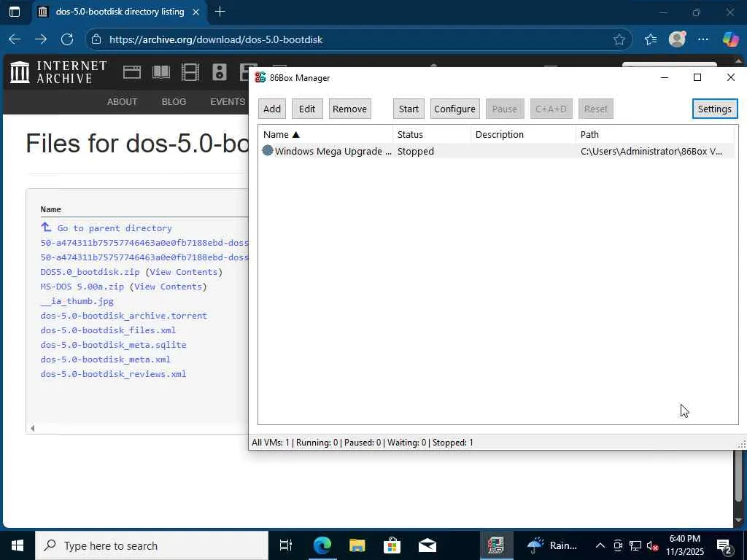Click the 86Box Manager title bar icon
Image resolution: width=747 pixels, height=560 pixels.
click(x=260, y=77)
